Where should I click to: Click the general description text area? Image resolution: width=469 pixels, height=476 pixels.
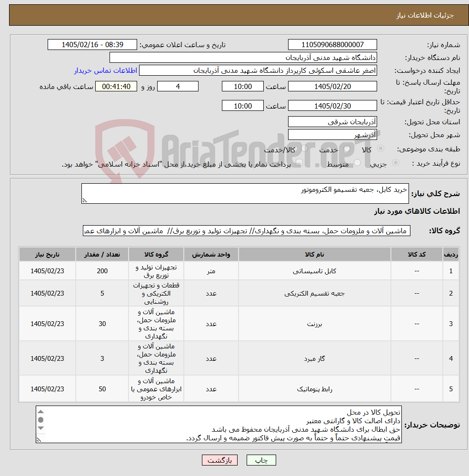point(245,193)
